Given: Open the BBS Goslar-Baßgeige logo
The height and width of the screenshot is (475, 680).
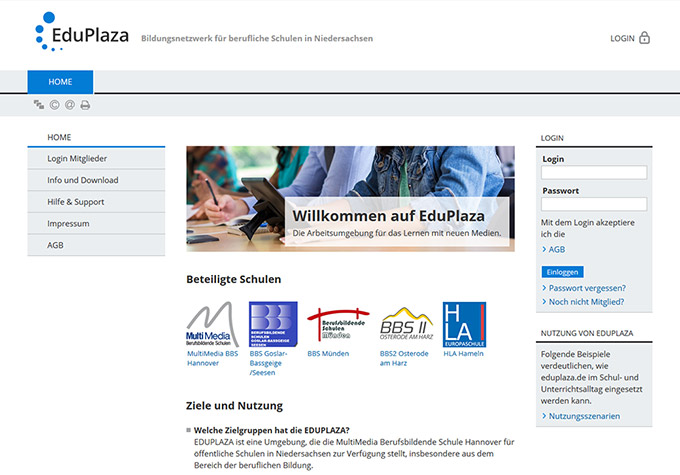Looking at the screenshot, I should [273, 324].
